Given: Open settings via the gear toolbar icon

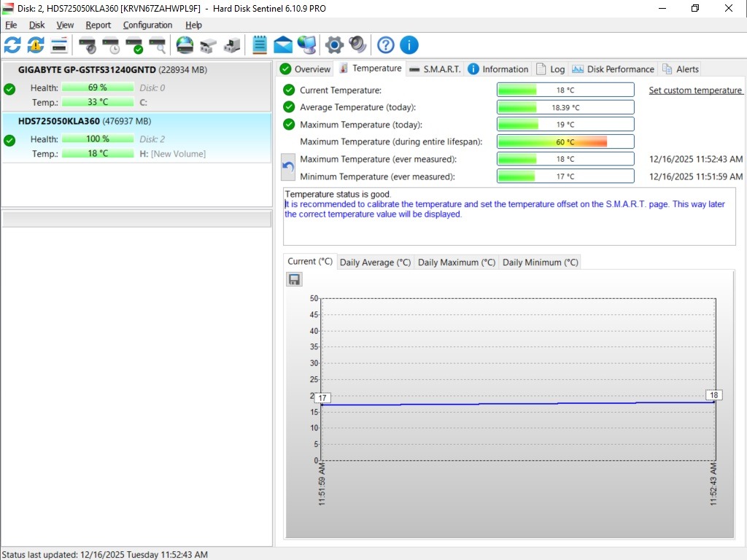Looking at the screenshot, I should point(334,45).
